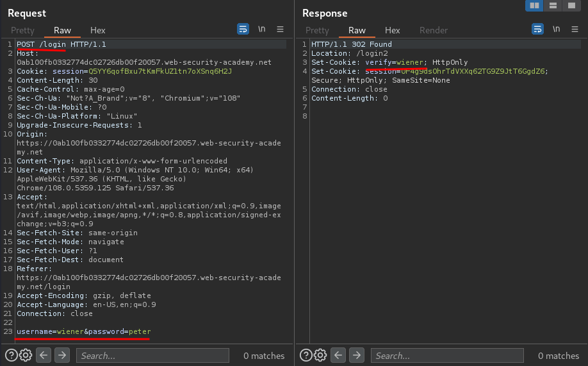
Task: Select Raw tab in Request panel
Action: [62, 30]
